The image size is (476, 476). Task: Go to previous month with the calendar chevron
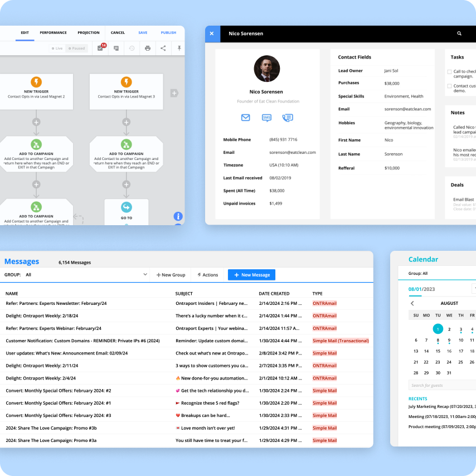click(x=412, y=304)
